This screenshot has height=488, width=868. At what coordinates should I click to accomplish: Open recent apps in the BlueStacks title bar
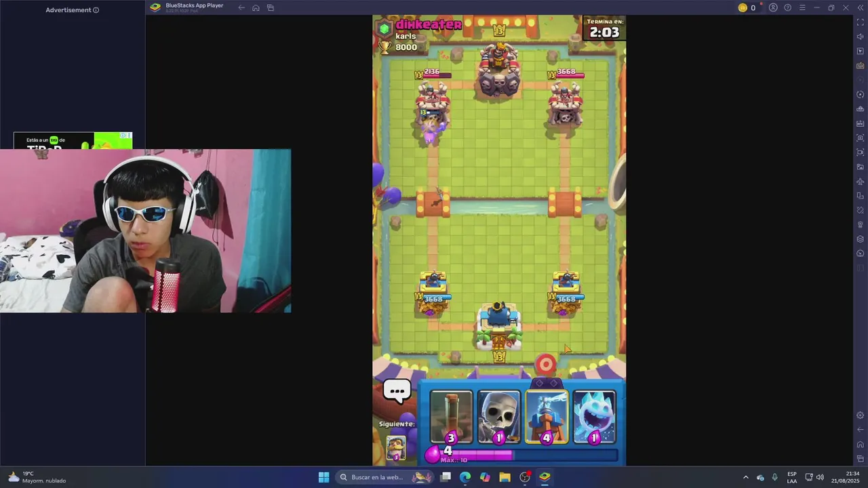pos(271,7)
